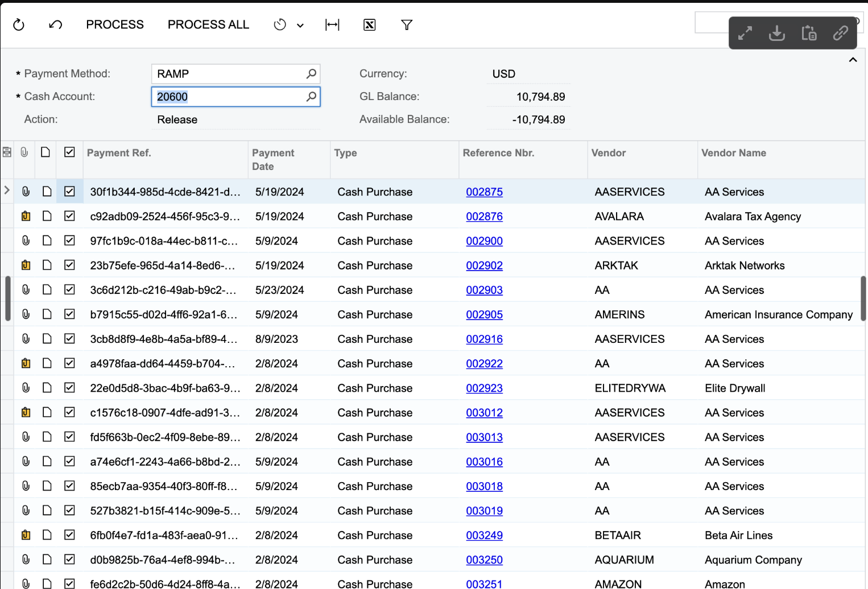Viewport: 868px width, 589px height.
Task: Click the download icon in overlay
Action: tap(777, 33)
